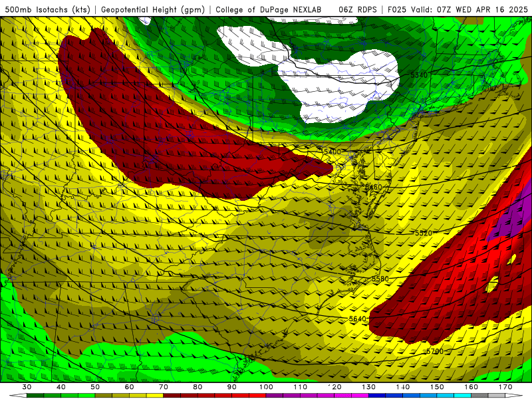Click the 5580 height contour label
Screen dimensions: 532x399
380,279
